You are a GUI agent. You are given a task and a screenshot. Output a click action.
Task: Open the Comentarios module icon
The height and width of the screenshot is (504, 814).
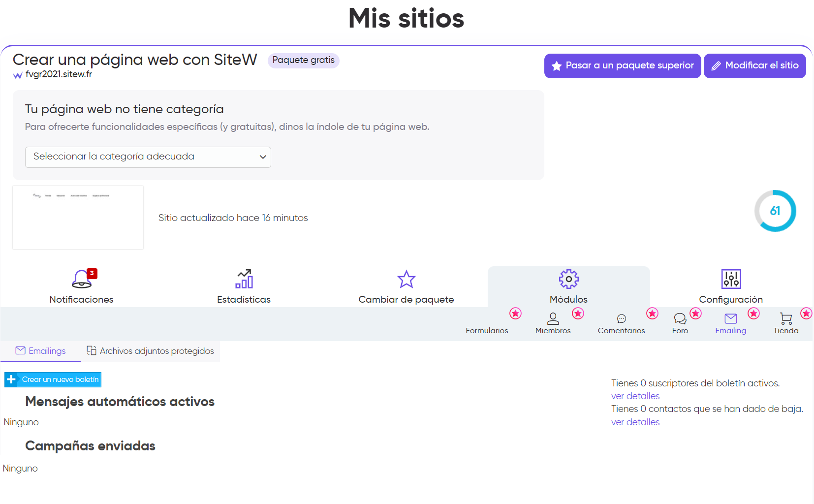pos(622,318)
